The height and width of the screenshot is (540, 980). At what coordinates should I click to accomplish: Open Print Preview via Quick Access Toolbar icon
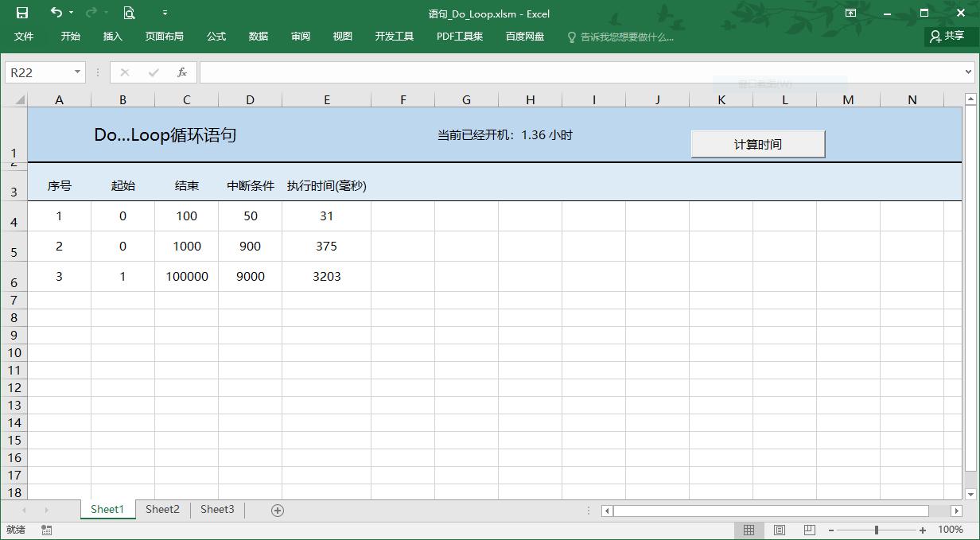pos(127,13)
